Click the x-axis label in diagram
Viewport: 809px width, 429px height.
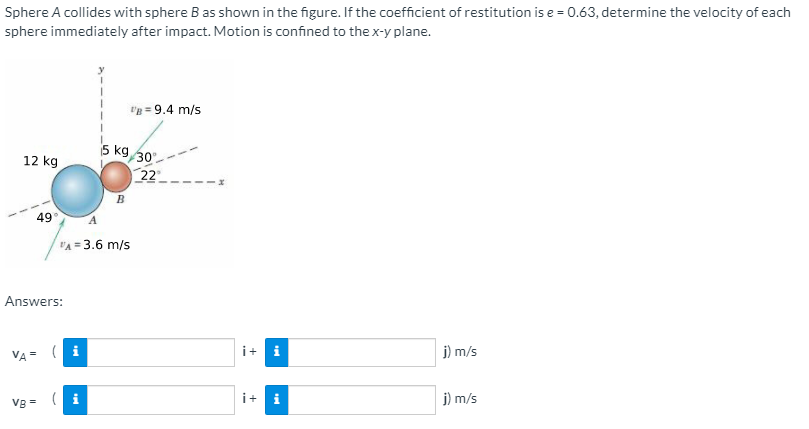click(x=221, y=182)
